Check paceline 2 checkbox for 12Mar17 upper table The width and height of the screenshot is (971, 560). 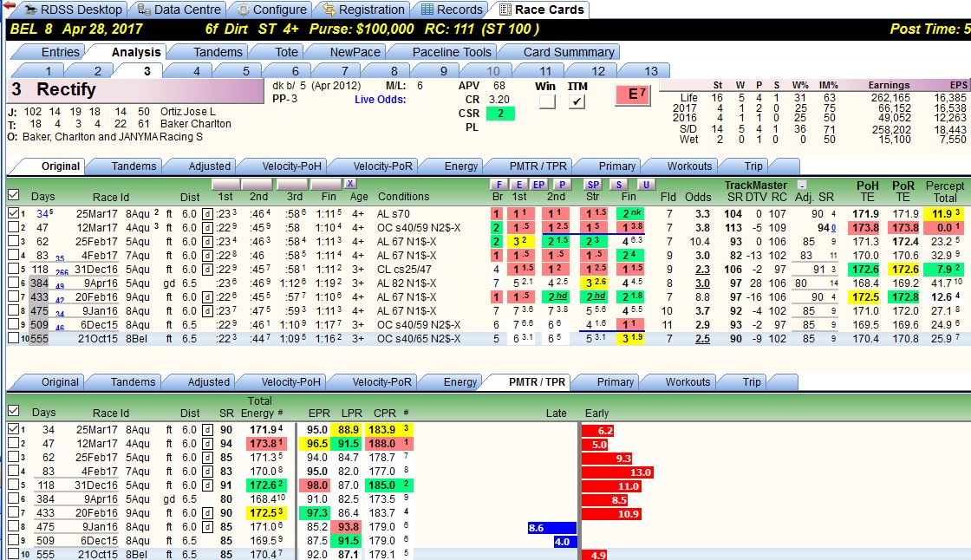(14, 227)
